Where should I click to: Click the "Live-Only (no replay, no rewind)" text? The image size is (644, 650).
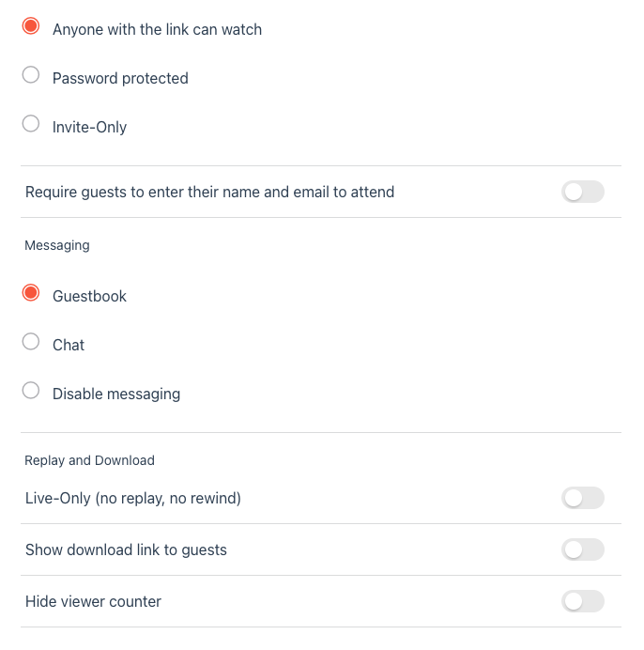pos(133,498)
